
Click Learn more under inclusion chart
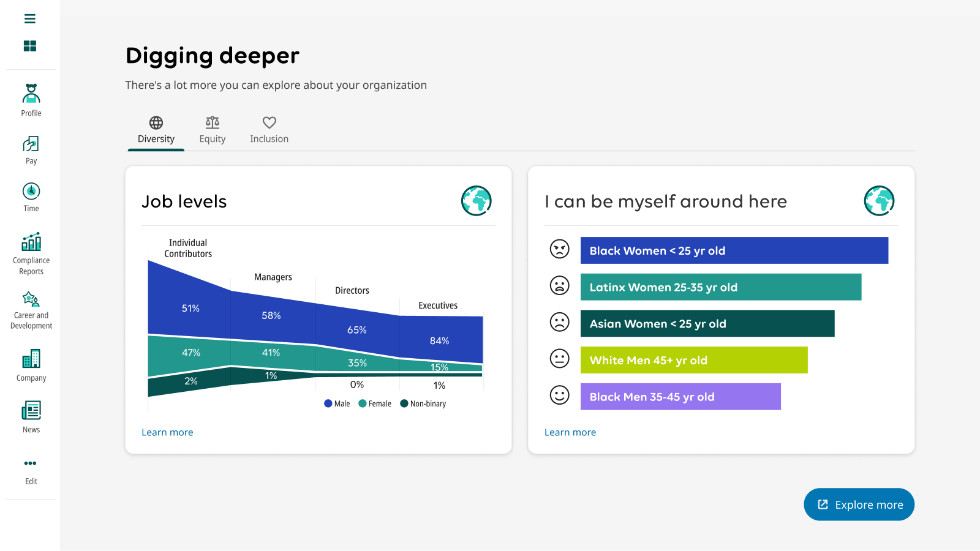tap(570, 432)
